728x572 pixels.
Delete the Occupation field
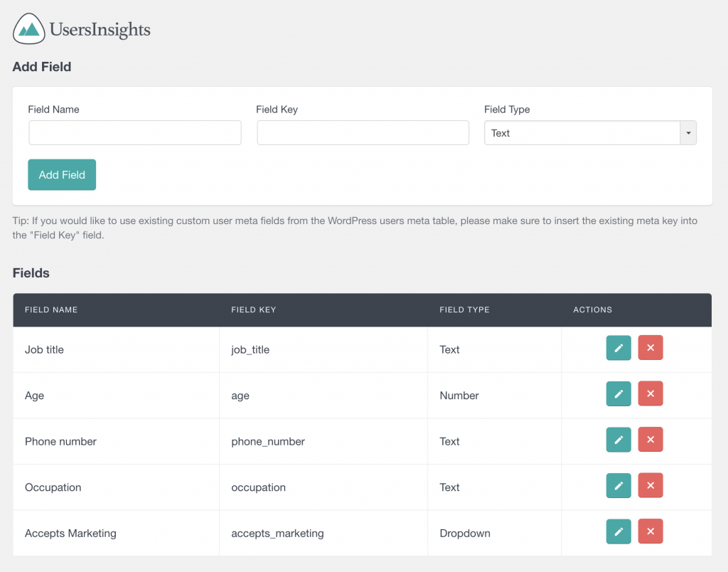[x=650, y=485]
